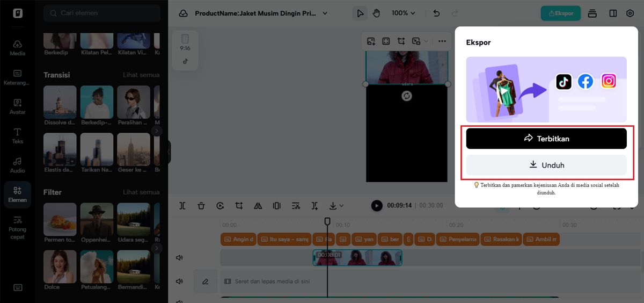This screenshot has height=303, width=644.
Task: Click the Unduh download button
Action: pyautogui.click(x=546, y=165)
